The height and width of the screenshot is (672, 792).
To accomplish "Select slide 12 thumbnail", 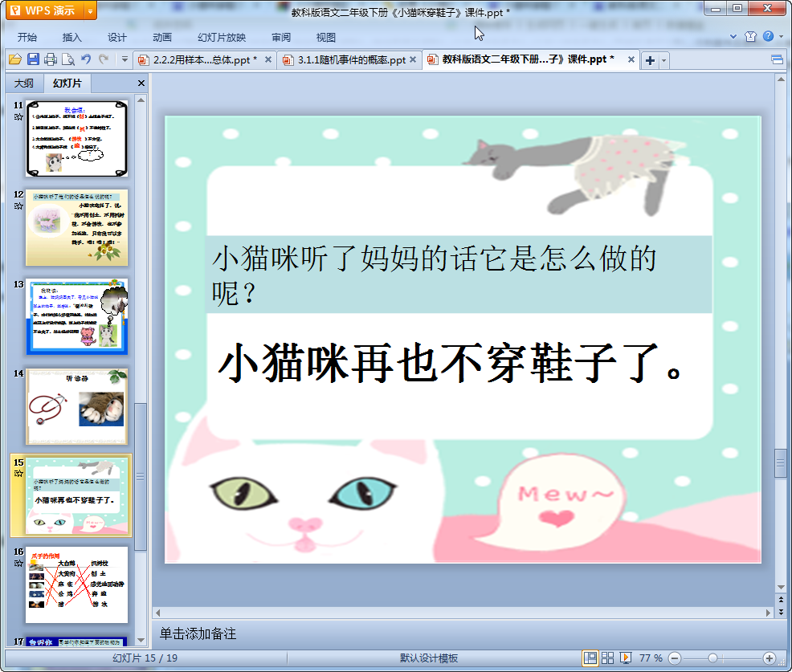I will click(77, 228).
